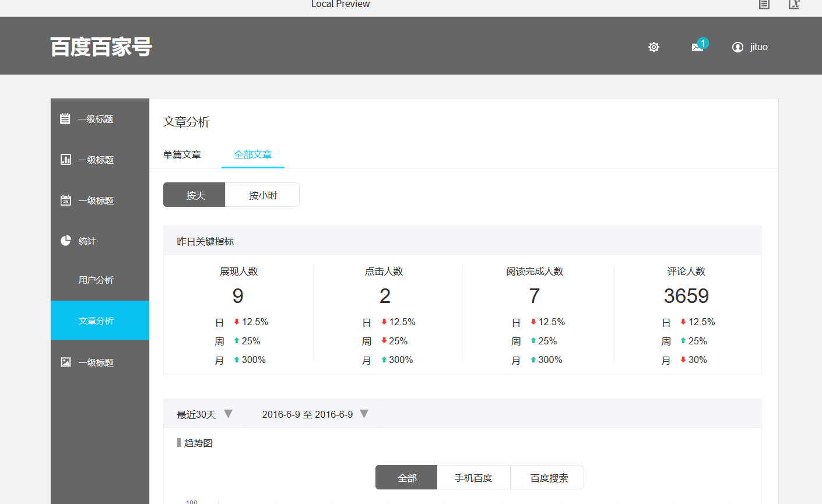822x504 pixels.
Task: Open settings via the gear icon
Action: [x=654, y=47]
